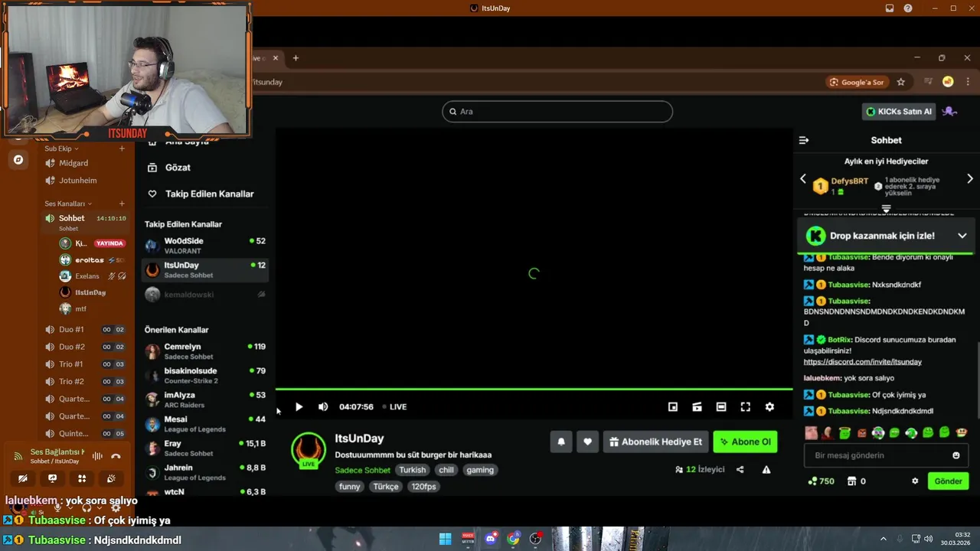Viewport: 980px width, 551px height.
Task: Click the heart follow button
Action: pyautogui.click(x=587, y=442)
